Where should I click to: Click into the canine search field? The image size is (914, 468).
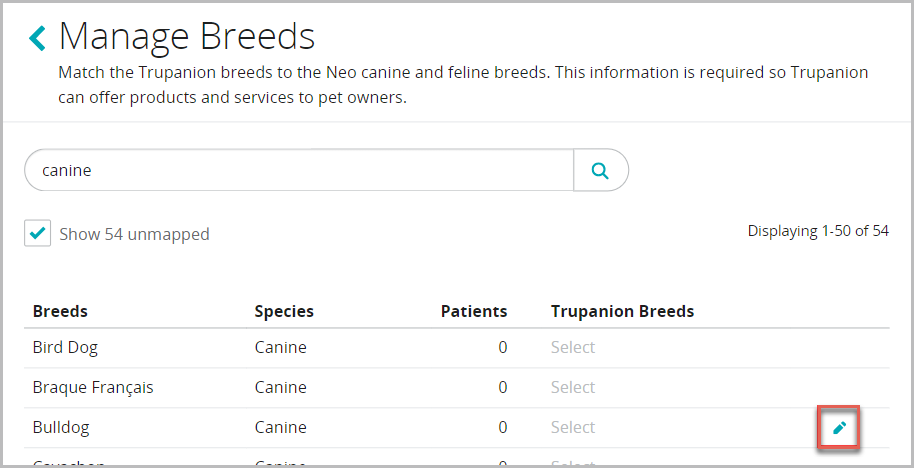[300, 170]
